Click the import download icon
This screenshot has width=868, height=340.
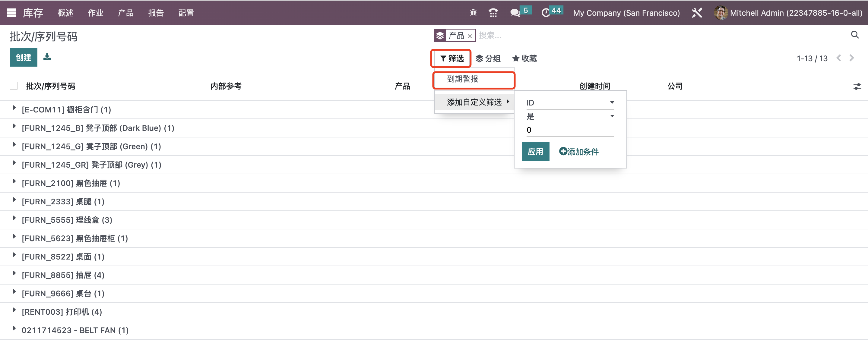click(x=47, y=57)
